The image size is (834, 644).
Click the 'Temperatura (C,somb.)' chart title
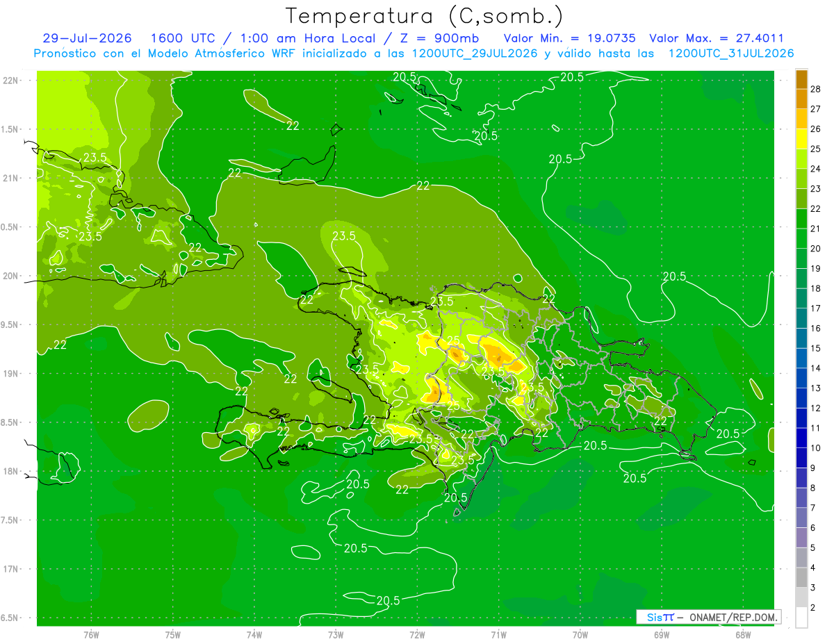pos(425,15)
